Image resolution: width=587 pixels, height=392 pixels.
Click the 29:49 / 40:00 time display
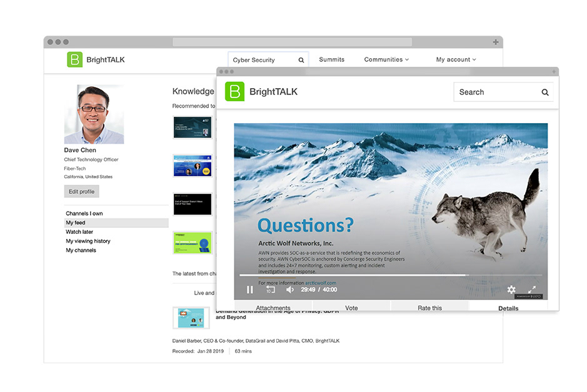[319, 289]
